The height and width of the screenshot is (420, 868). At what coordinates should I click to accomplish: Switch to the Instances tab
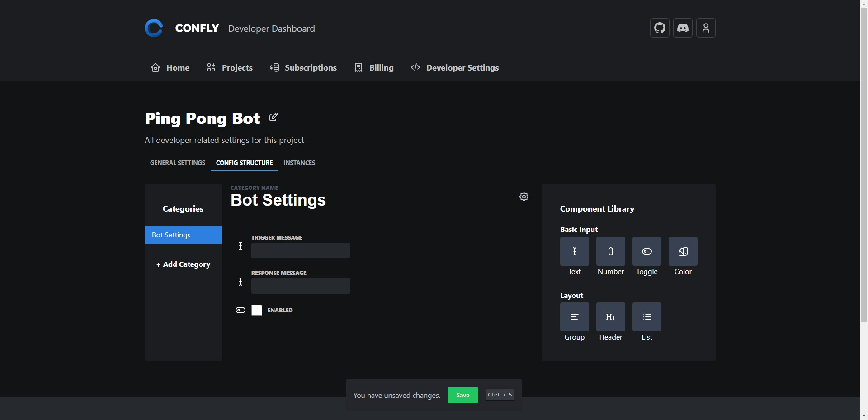[299, 163]
